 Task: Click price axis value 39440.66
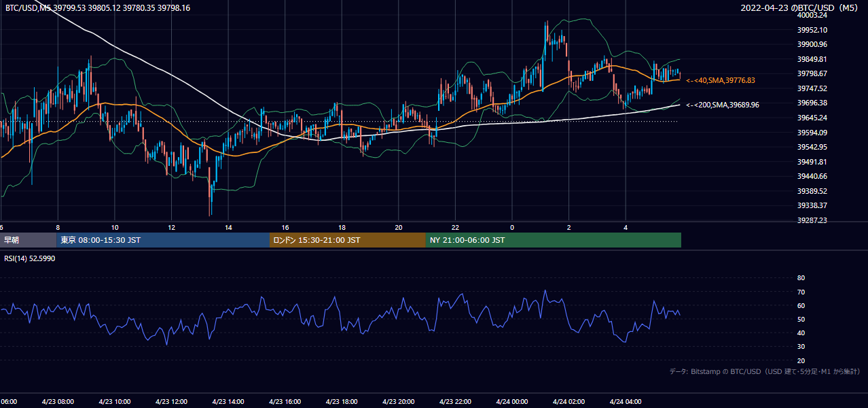[x=812, y=176]
